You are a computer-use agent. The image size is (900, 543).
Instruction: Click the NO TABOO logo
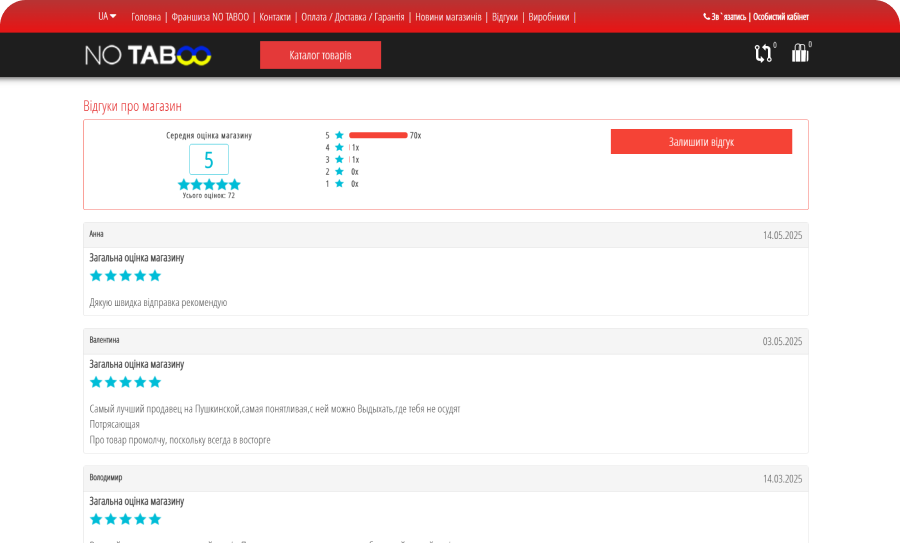point(148,55)
